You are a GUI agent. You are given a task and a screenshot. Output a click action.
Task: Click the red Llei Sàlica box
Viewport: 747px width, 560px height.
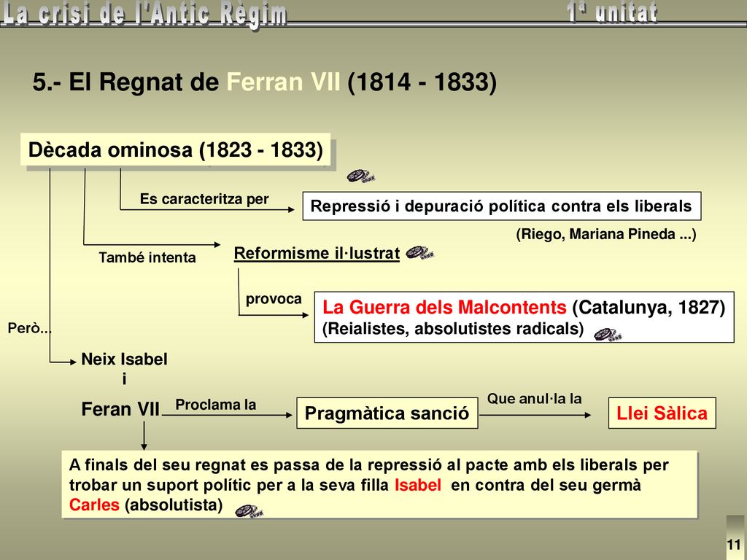(662, 413)
